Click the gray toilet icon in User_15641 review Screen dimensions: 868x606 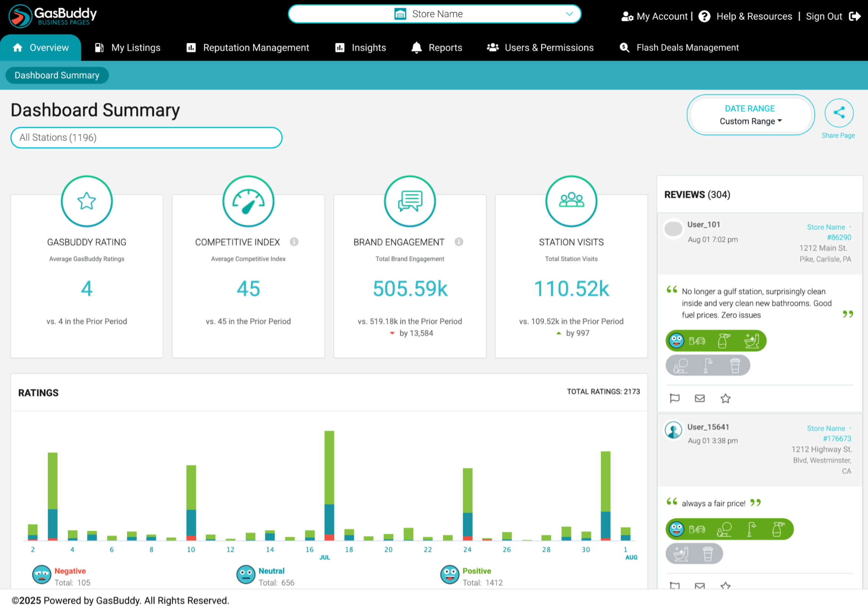tap(681, 554)
